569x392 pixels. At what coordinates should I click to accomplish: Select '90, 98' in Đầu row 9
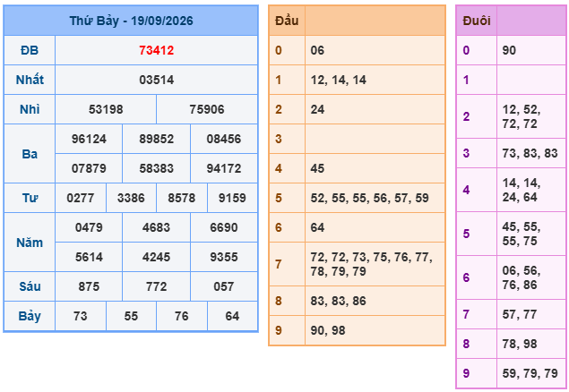[328, 330]
